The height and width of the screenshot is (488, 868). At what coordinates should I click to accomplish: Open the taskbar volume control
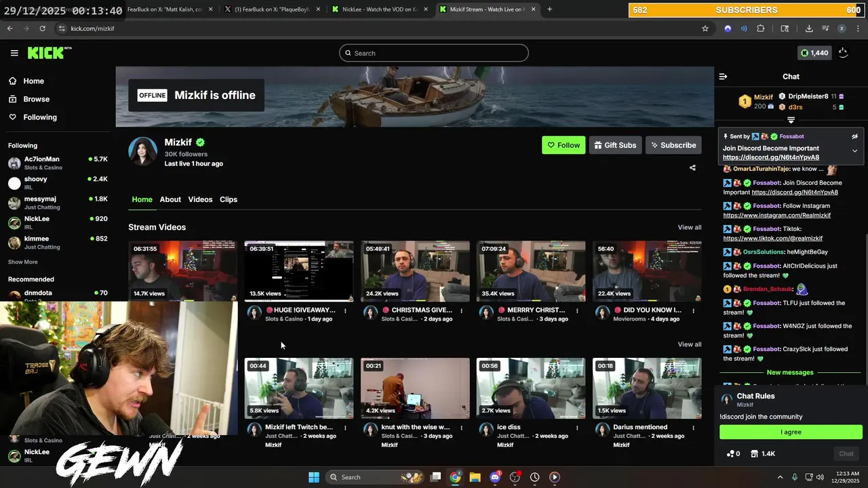(x=820, y=477)
